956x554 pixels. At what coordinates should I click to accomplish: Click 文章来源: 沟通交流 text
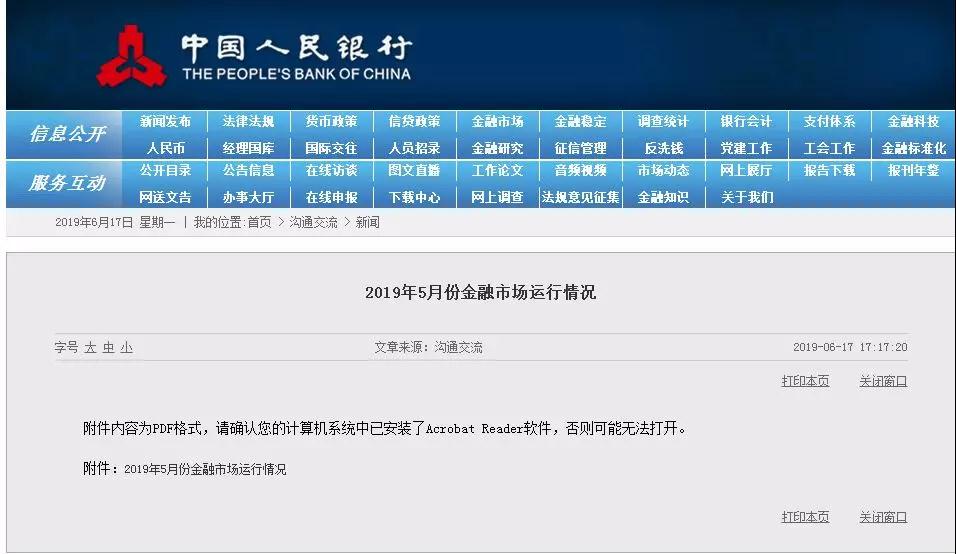point(428,347)
